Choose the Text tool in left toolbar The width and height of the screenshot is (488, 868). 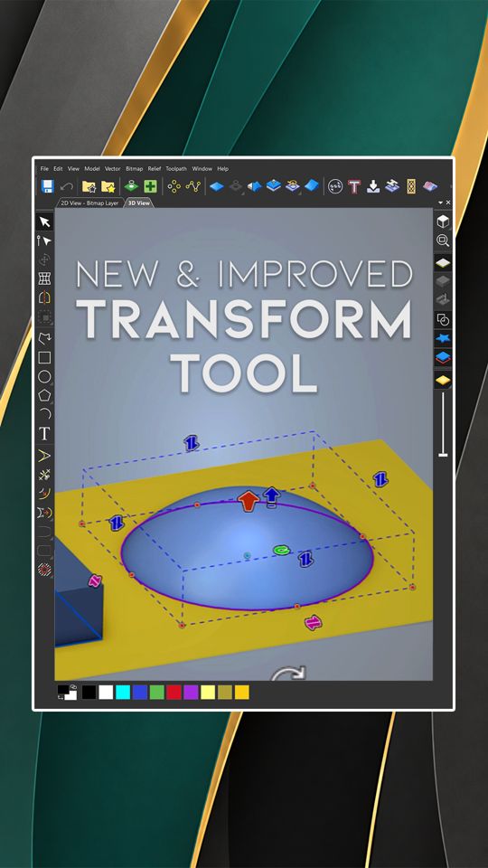[x=44, y=434]
